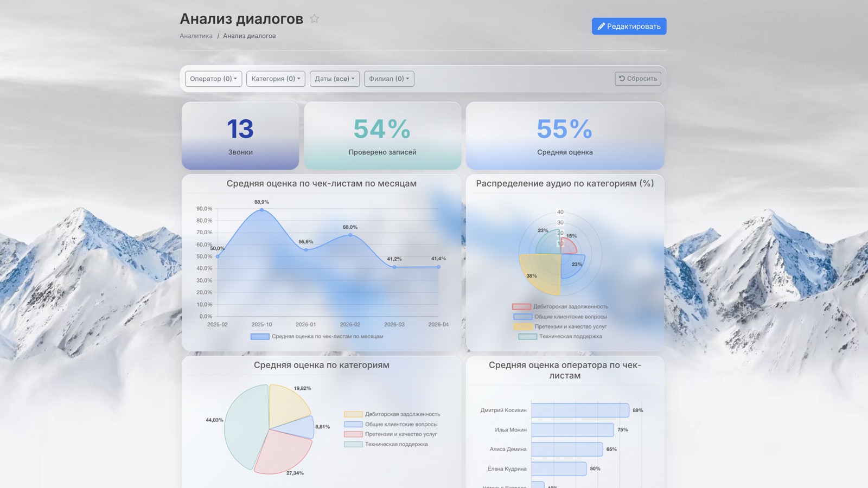The image size is (868, 488).
Task: Open the Аналитика breadcrumb link
Action: pos(196,36)
